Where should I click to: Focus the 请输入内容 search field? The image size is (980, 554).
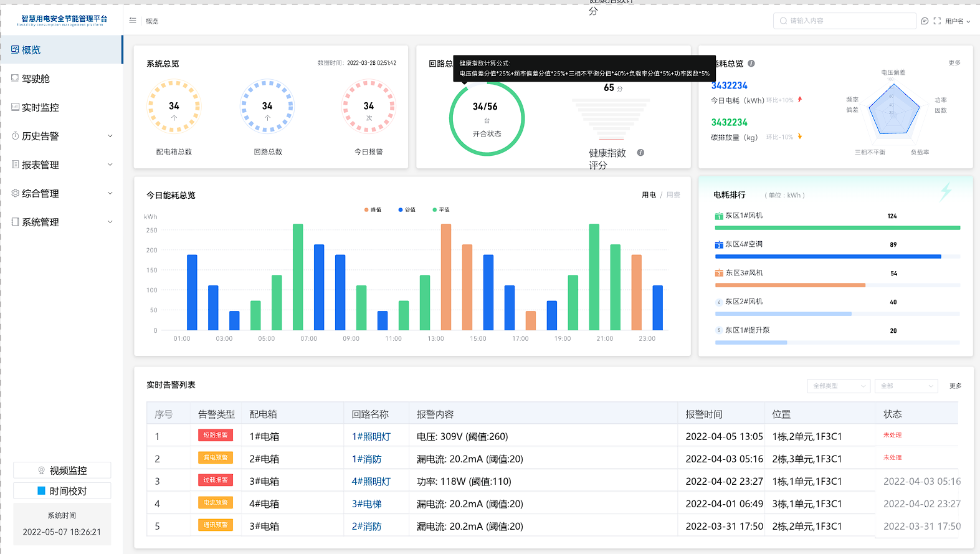[x=844, y=21]
